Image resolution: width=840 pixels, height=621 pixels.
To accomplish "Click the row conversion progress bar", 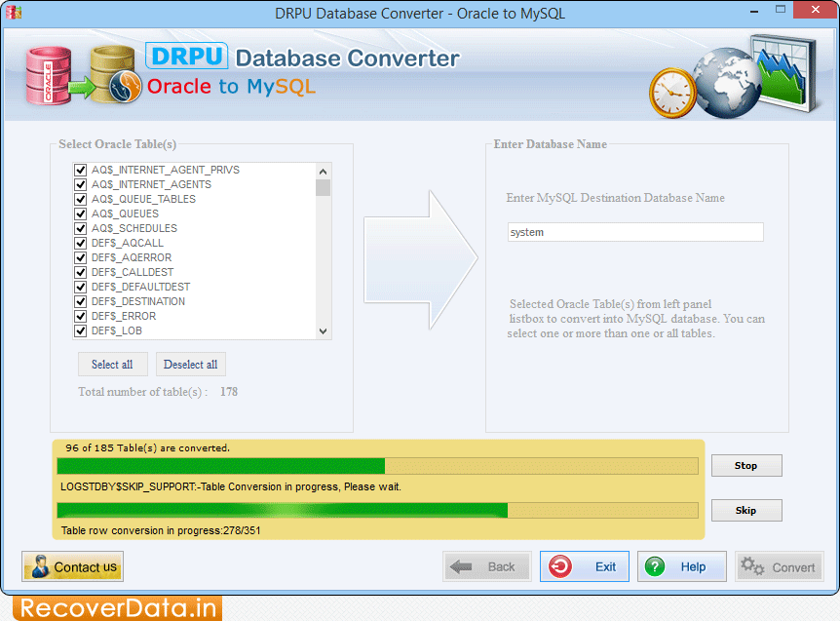I will click(378, 510).
